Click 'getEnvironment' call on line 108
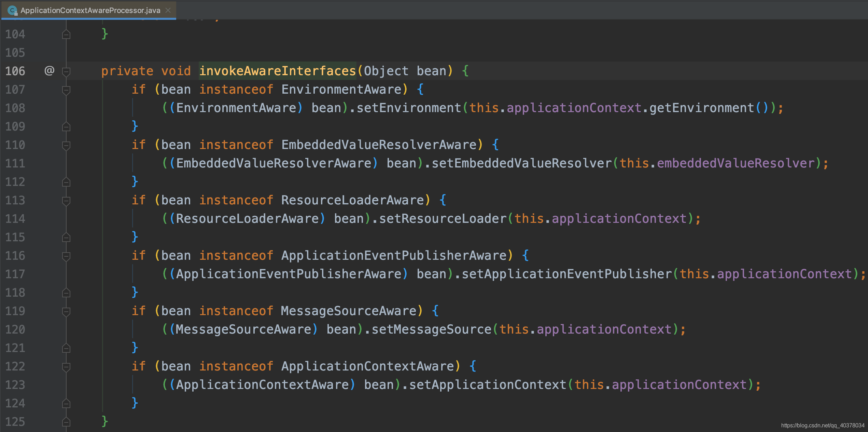This screenshot has width=868, height=432. (x=702, y=108)
